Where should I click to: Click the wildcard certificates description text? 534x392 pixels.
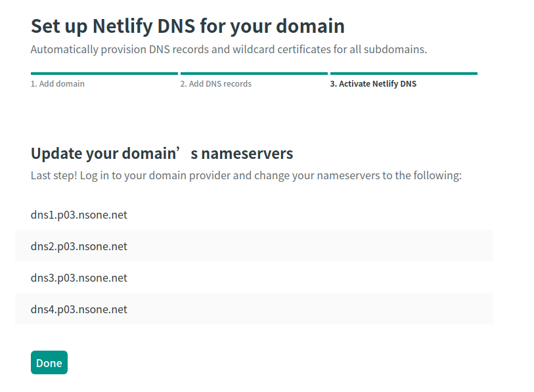[x=231, y=49]
